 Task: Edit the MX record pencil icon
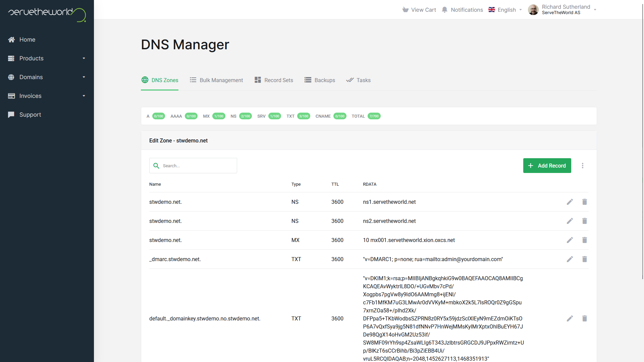coord(570,240)
